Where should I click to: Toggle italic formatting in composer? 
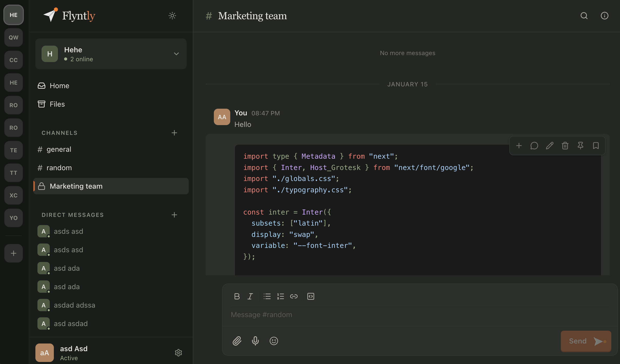pos(250,296)
